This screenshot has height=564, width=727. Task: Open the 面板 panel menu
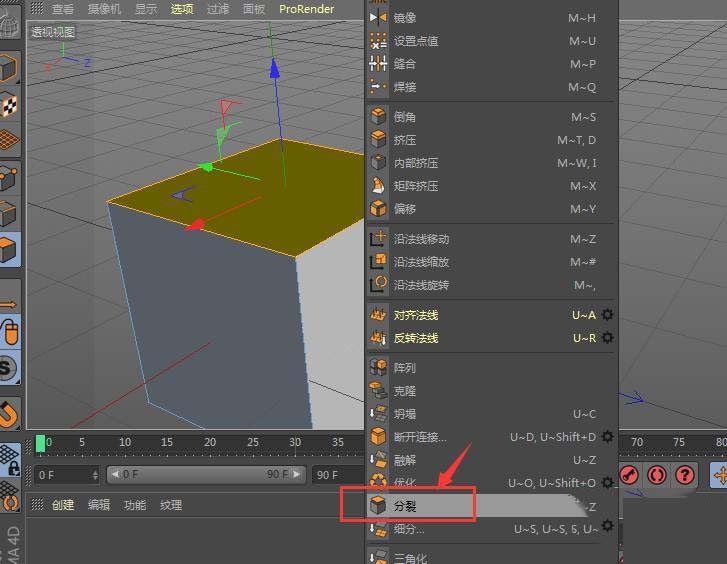254,9
